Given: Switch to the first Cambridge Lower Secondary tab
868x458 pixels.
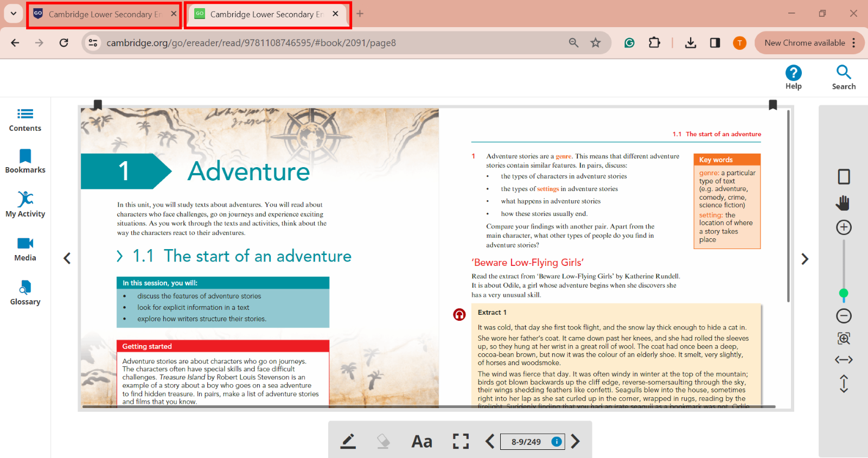Looking at the screenshot, I should point(104,14).
